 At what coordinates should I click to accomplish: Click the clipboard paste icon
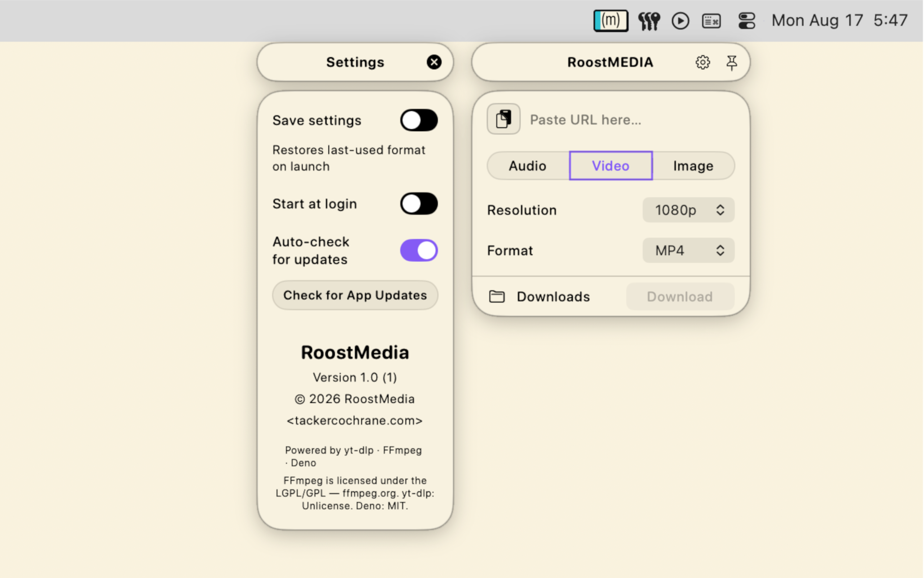504,119
